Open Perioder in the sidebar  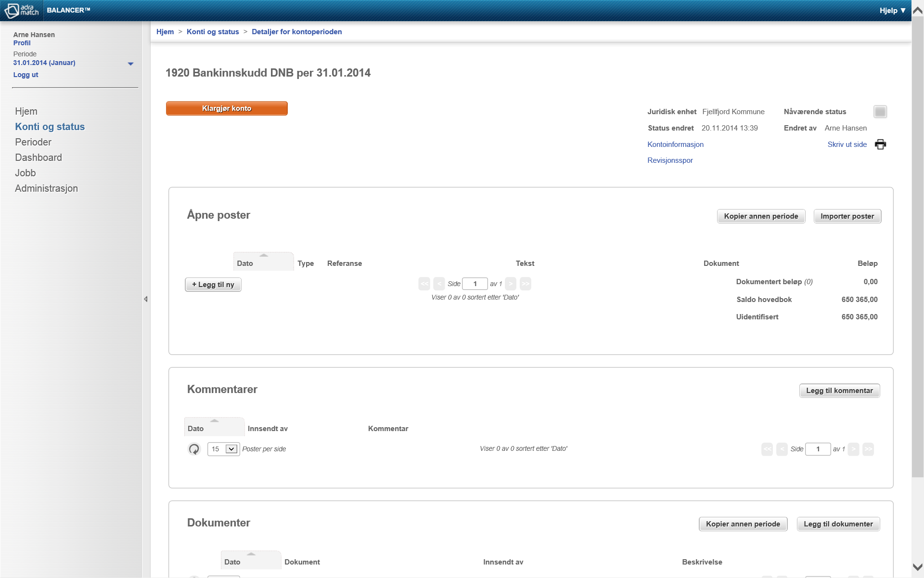coord(33,142)
